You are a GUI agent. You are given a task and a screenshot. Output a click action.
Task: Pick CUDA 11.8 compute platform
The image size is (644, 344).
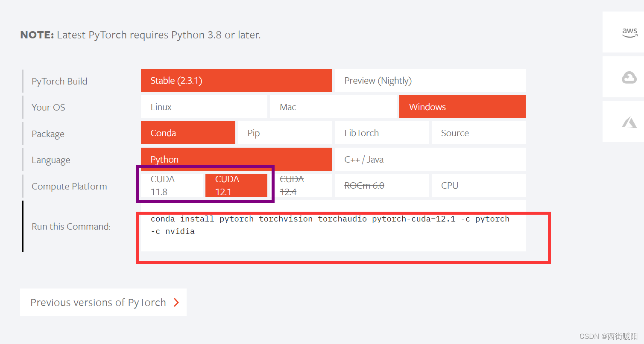pyautogui.click(x=172, y=185)
